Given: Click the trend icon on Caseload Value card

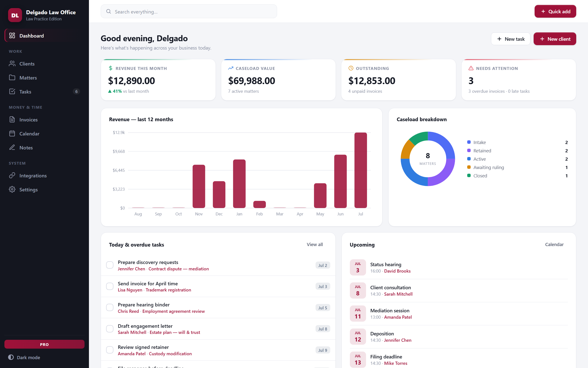Looking at the screenshot, I should [231, 68].
